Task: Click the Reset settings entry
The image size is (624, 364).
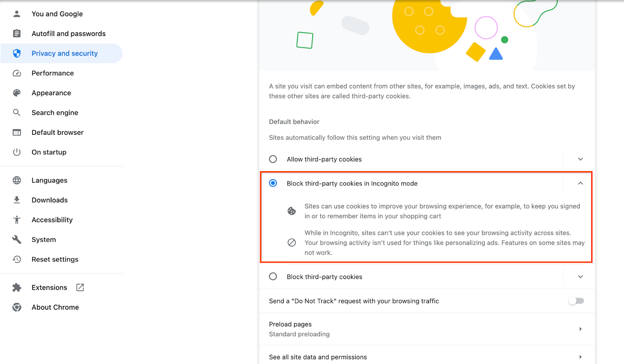Action: coord(55,259)
